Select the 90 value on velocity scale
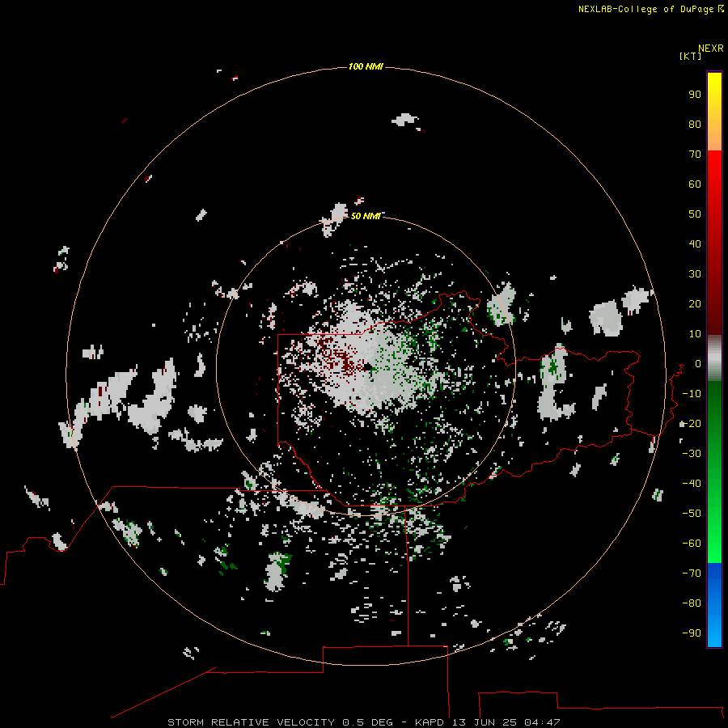 (695, 95)
